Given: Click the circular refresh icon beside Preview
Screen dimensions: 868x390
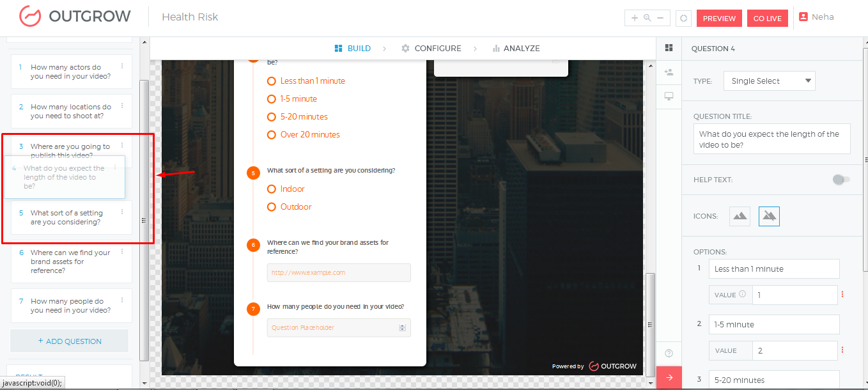Looking at the screenshot, I should pos(683,19).
